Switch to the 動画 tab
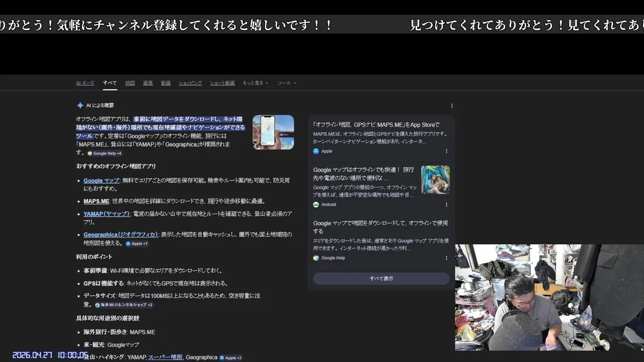This screenshot has width=644, height=362. click(166, 83)
